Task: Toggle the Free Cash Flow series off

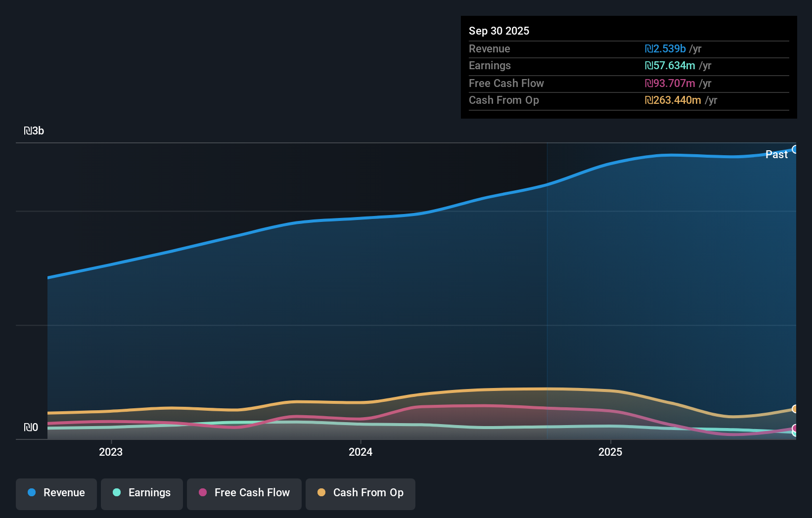Action: coord(244,493)
